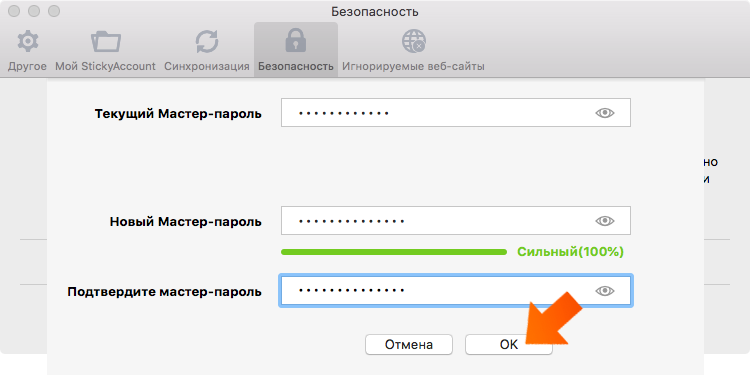
Task: Click the Сильный(100%) strength label
Action: click(x=570, y=252)
